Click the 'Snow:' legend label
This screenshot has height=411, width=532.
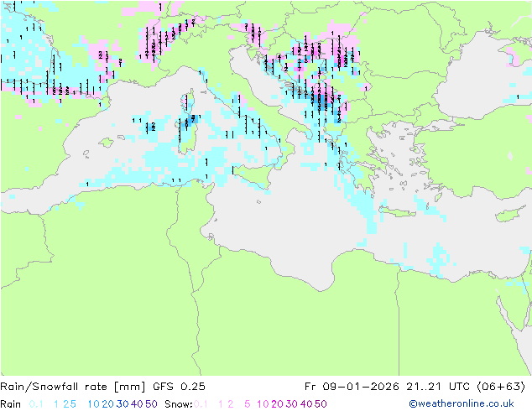(x=179, y=404)
